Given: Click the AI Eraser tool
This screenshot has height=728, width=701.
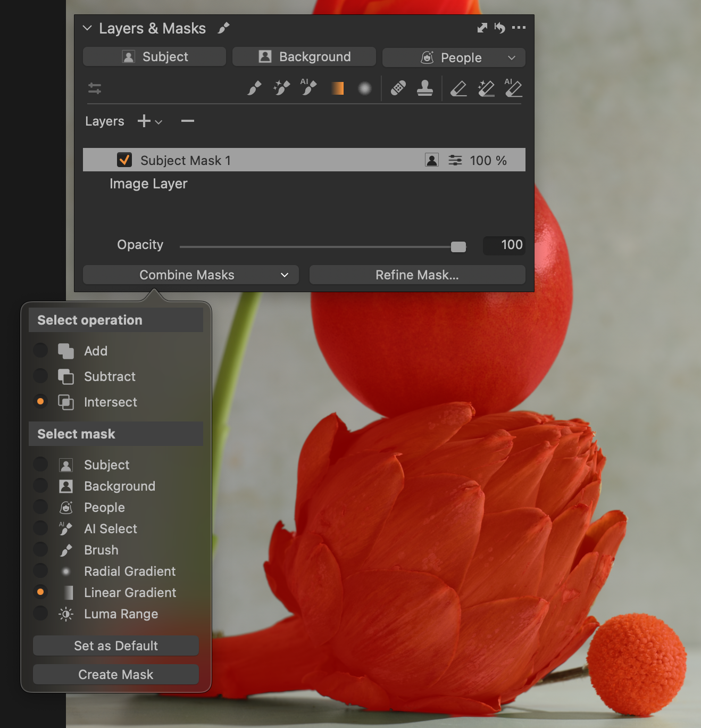Looking at the screenshot, I should 513,88.
